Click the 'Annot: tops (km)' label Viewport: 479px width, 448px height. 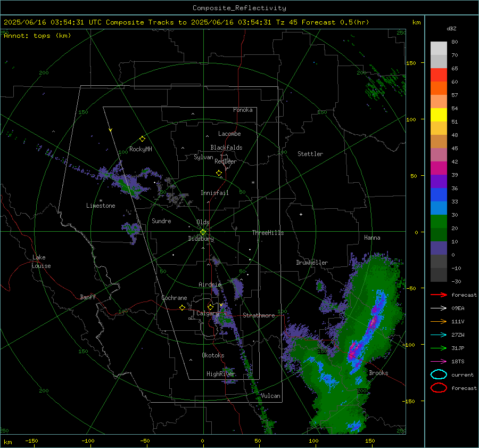(37, 36)
